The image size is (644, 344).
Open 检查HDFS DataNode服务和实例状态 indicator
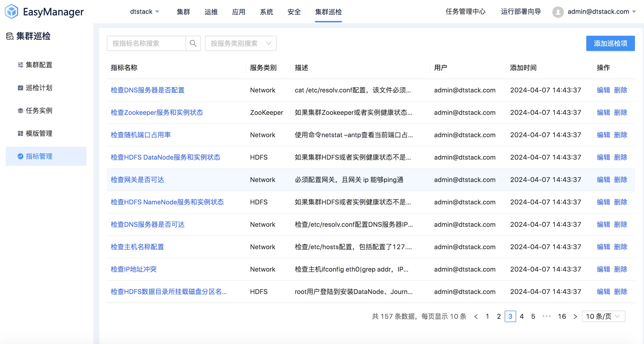[x=165, y=157]
